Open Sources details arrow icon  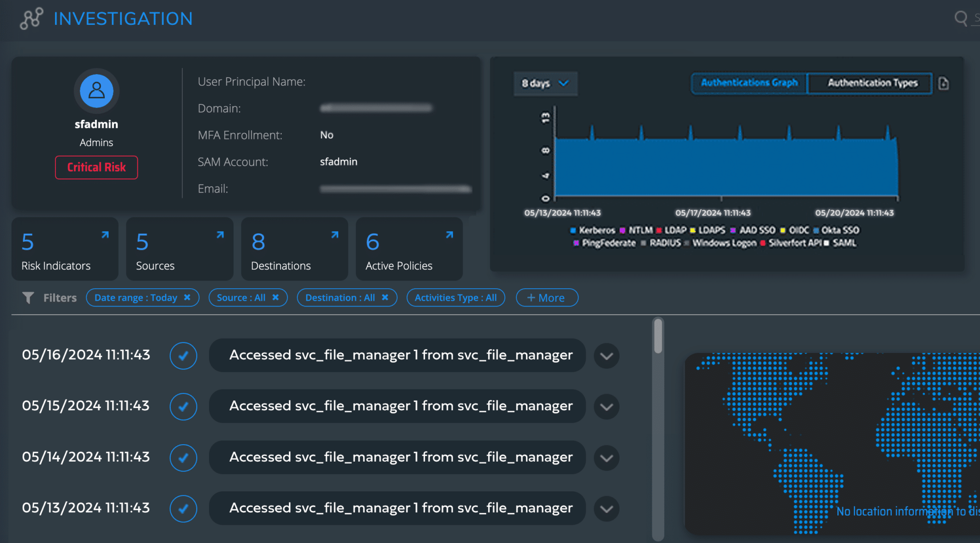[x=220, y=235]
